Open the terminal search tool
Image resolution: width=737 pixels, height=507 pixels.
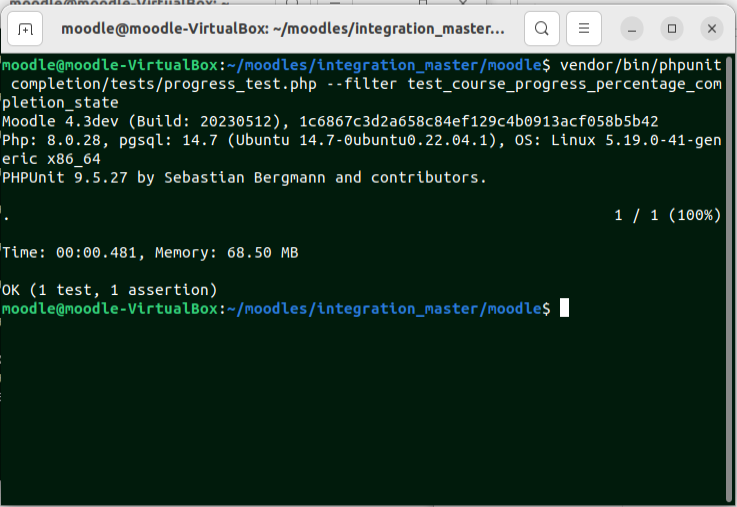(541, 29)
